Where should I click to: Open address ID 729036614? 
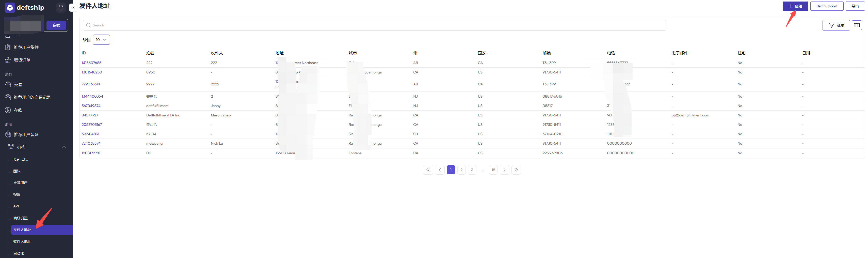click(91, 84)
